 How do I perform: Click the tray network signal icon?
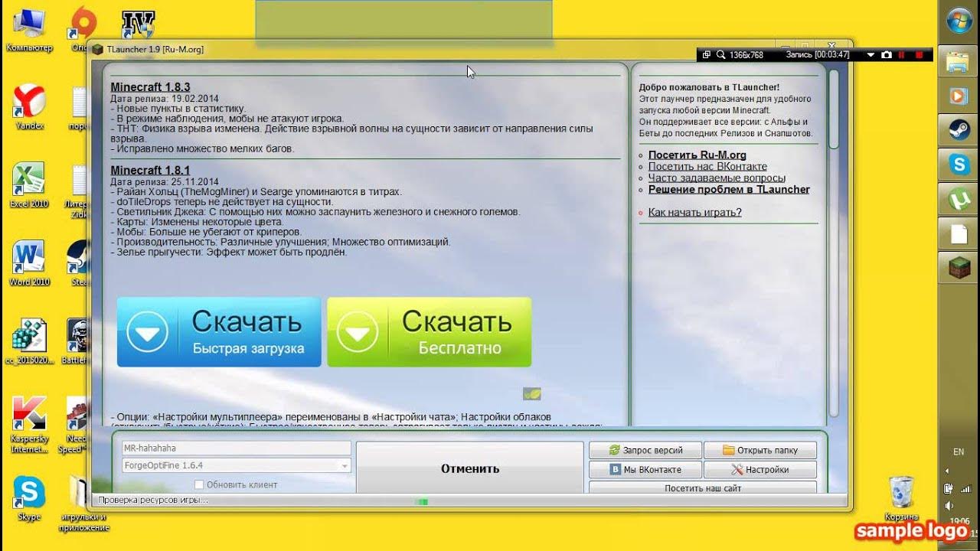coord(966,488)
